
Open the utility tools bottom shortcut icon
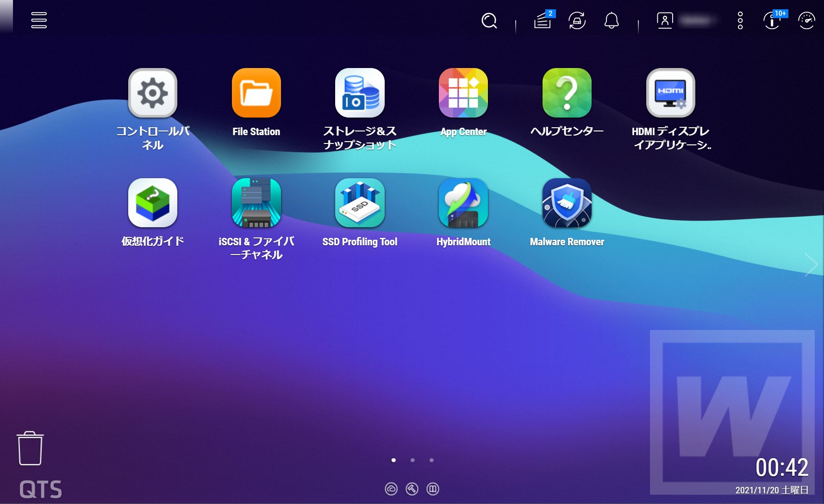tap(412, 489)
